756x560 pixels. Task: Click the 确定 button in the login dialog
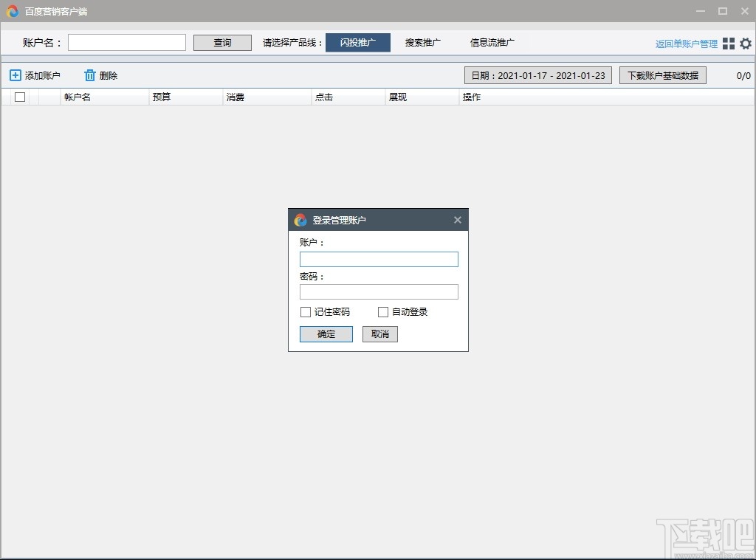coord(326,333)
